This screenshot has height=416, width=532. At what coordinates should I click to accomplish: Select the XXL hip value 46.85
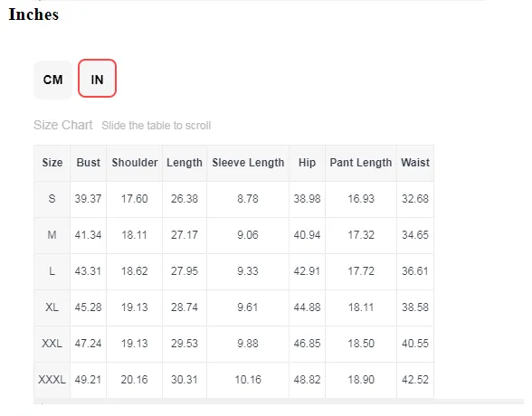point(307,344)
